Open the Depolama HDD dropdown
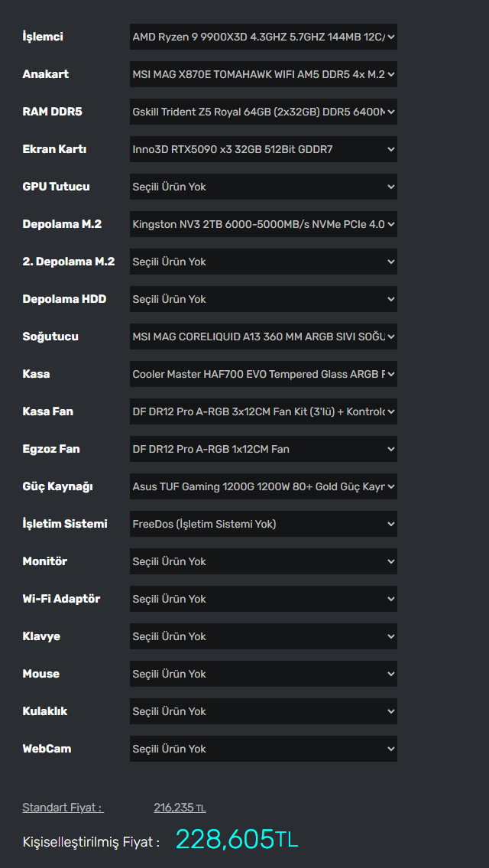Image resolution: width=489 pixels, height=868 pixels. [263, 299]
